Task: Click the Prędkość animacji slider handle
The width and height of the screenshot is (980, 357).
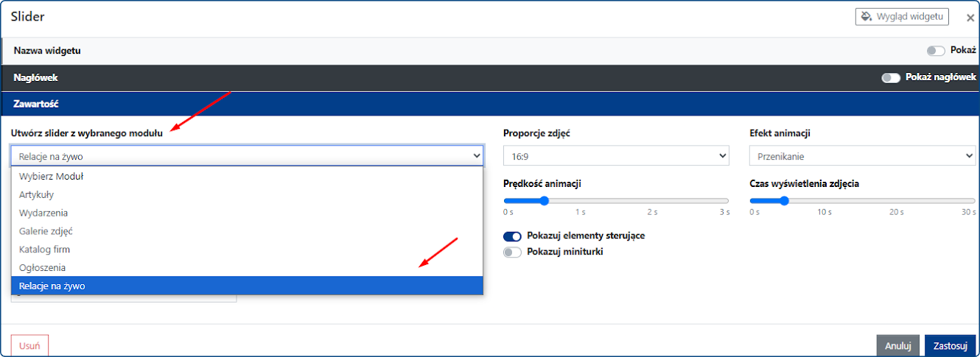Action: 545,201
